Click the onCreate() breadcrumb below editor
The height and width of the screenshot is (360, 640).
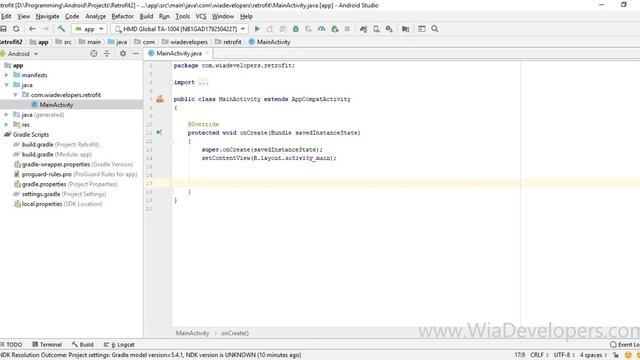click(235, 333)
